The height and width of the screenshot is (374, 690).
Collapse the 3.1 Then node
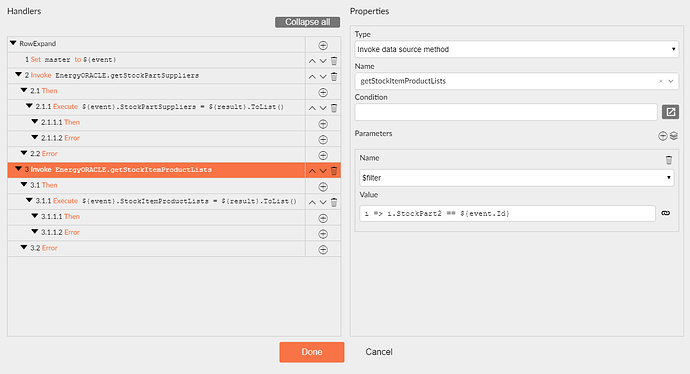point(24,185)
